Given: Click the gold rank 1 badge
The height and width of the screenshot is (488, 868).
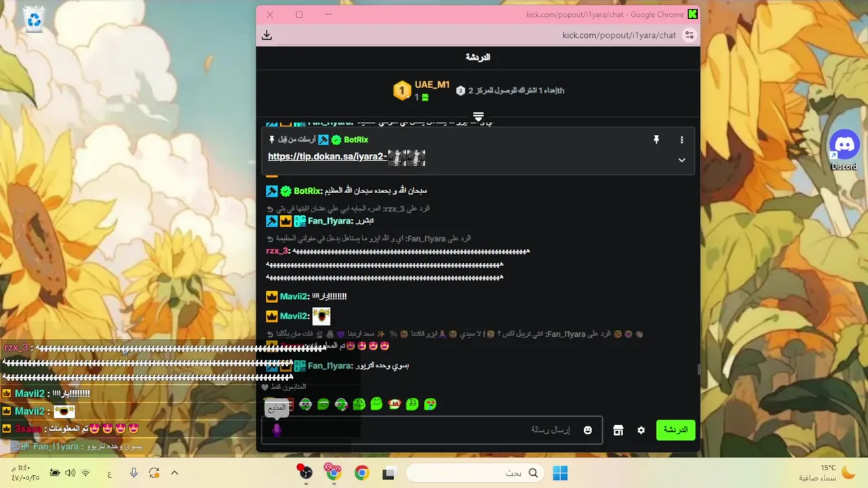Looking at the screenshot, I should pyautogui.click(x=402, y=90).
